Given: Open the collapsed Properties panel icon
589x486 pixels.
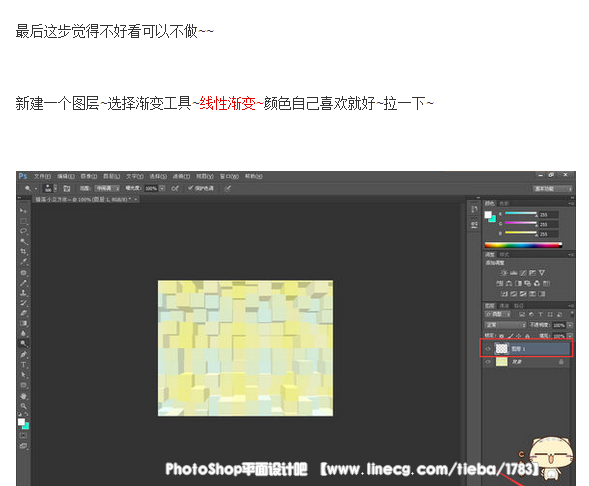Looking at the screenshot, I should point(474,225).
